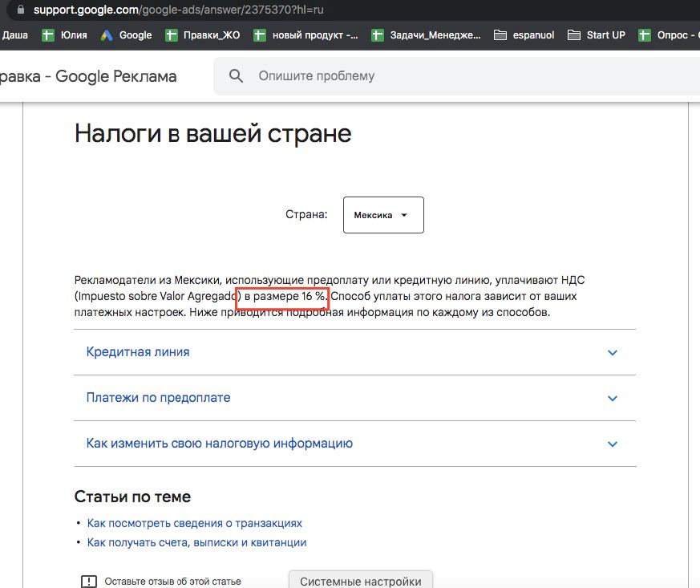Click the lock icon in address bar

click(x=21, y=10)
